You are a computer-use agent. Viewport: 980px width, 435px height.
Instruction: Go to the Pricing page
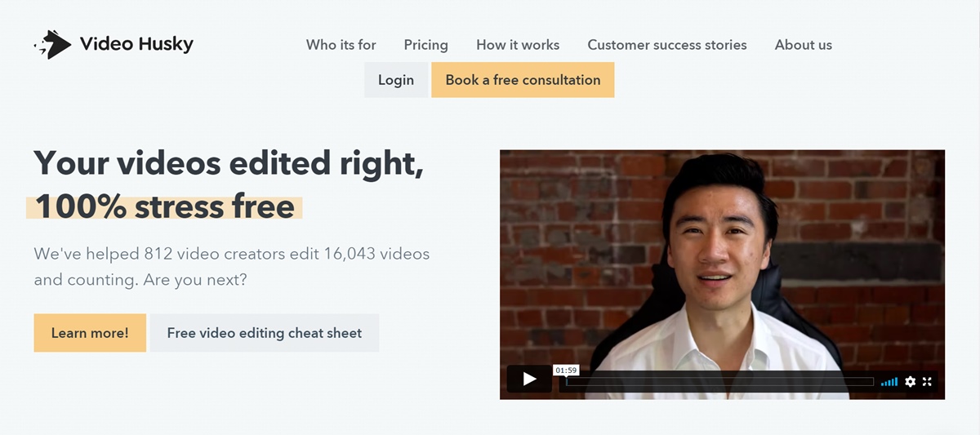425,45
